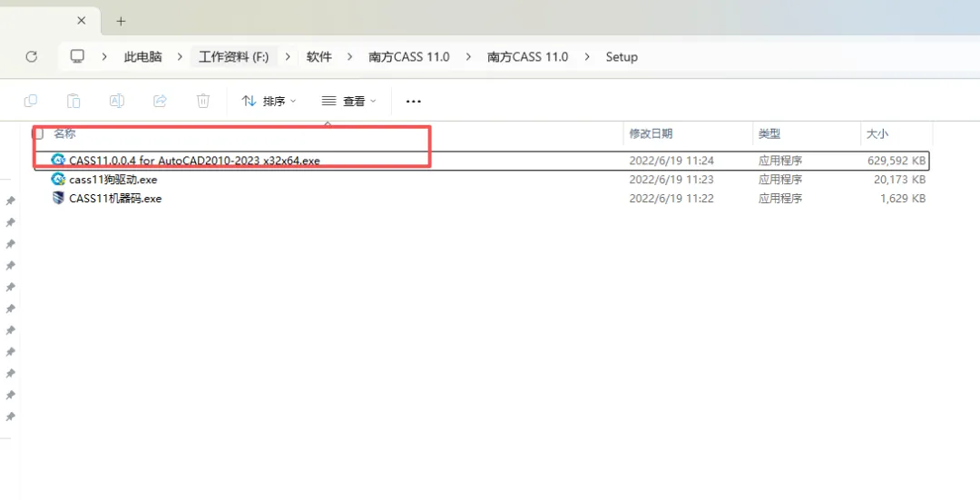Click date 2022/6/19 11:22
Image resolution: width=980 pixels, height=500 pixels.
coord(671,198)
